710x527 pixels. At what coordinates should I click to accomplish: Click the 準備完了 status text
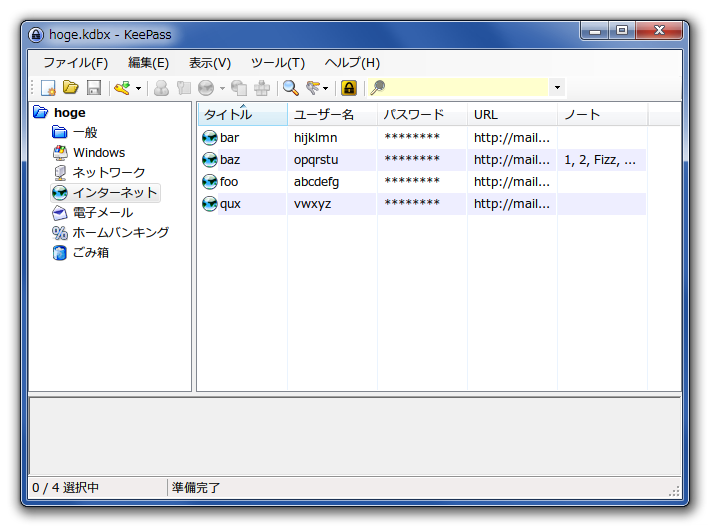pos(196,488)
